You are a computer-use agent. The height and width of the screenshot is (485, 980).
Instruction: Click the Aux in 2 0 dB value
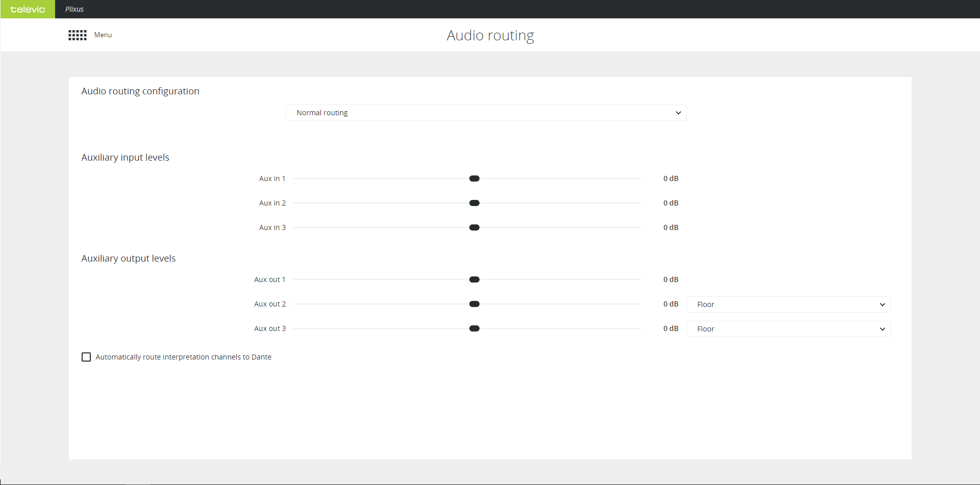point(671,203)
